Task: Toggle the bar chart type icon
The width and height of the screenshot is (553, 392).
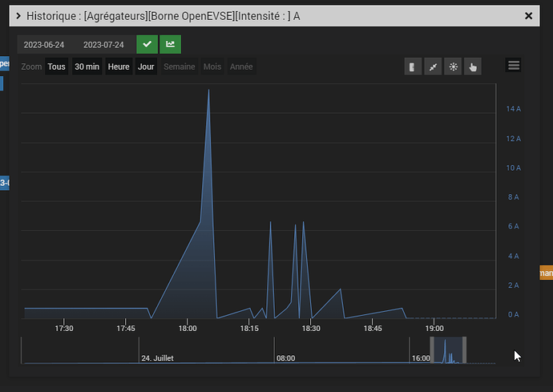Action: click(x=413, y=67)
